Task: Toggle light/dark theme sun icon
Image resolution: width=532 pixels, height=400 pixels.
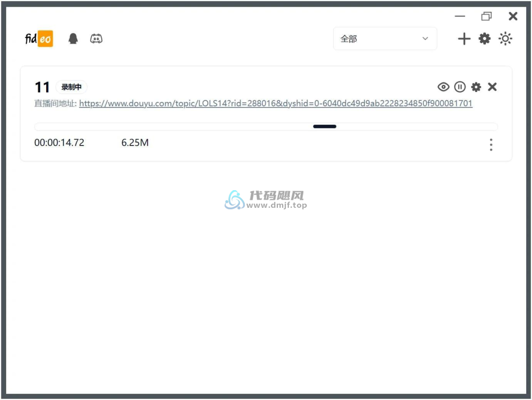Action: pos(505,38)
